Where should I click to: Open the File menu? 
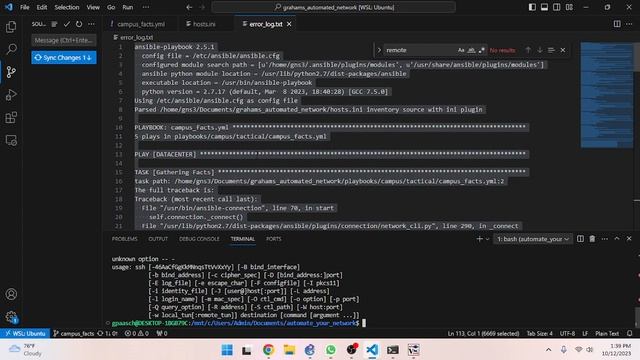coord(24,7)
